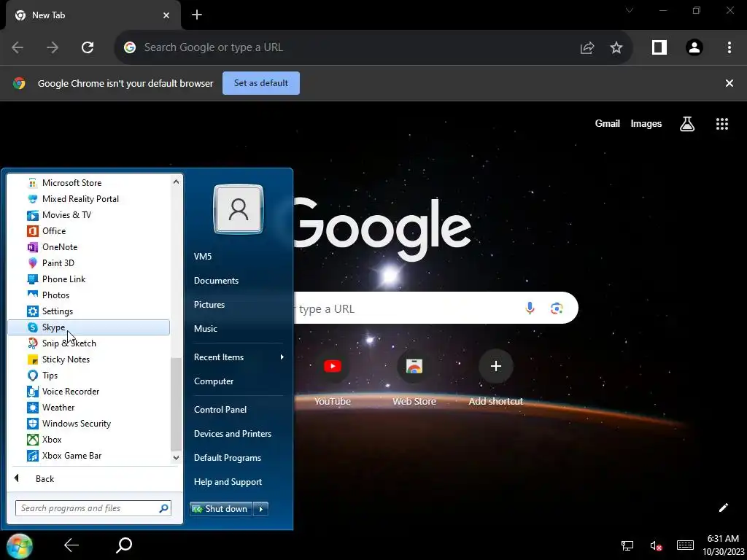Open the muted volume tray icon
Screen dimensions: 747x560
[656, 545]
